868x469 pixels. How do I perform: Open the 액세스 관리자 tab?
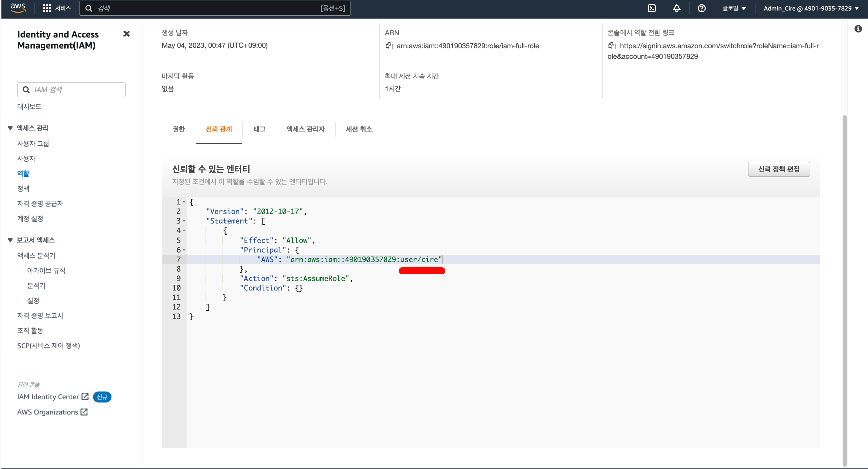tap(306, 129)
